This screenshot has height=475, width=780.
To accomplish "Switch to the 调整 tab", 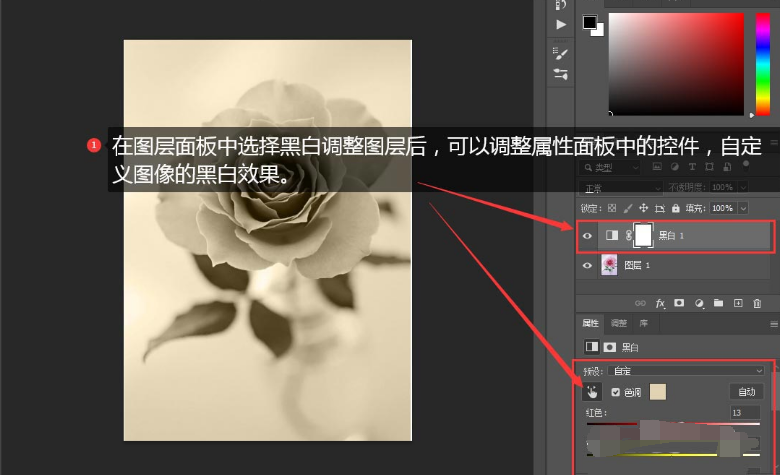I will 618,324.
